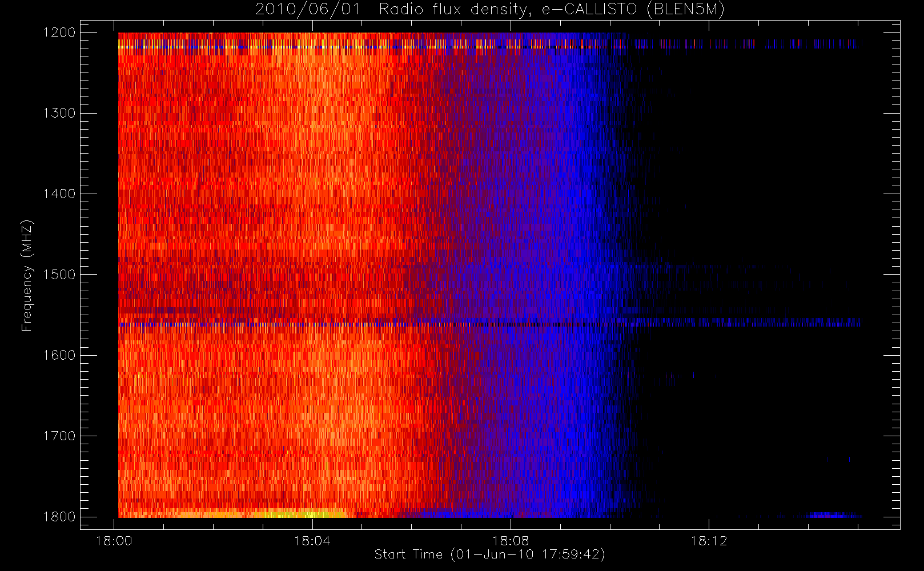Screen dimensions: 924x571
Task: Click the 18:04 time axis label
Action: click(312, 541)
